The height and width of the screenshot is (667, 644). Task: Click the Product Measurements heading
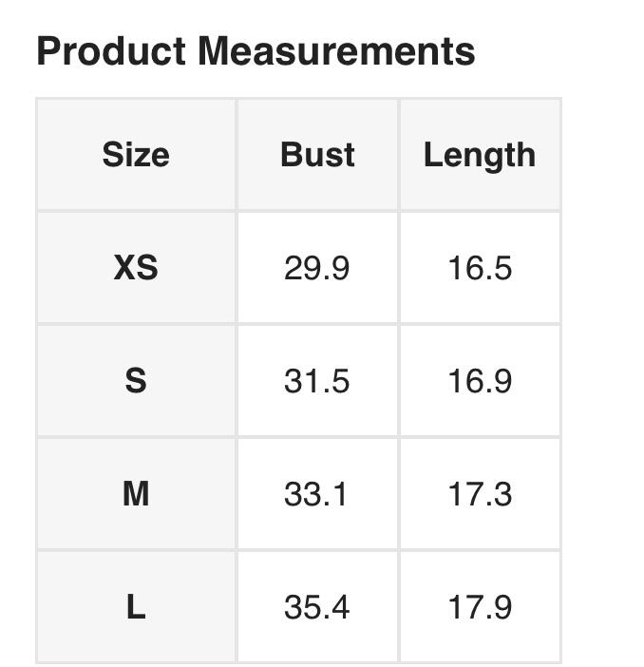coord(256,51)
